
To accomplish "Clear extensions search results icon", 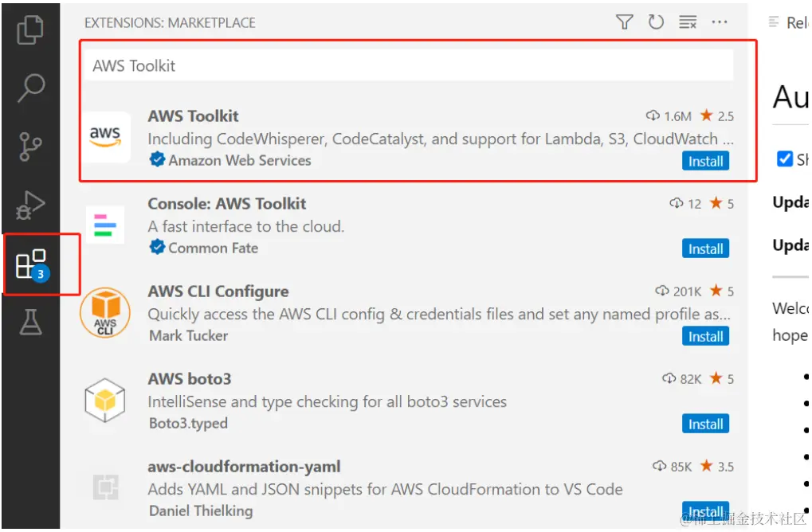I will [688, 22].
